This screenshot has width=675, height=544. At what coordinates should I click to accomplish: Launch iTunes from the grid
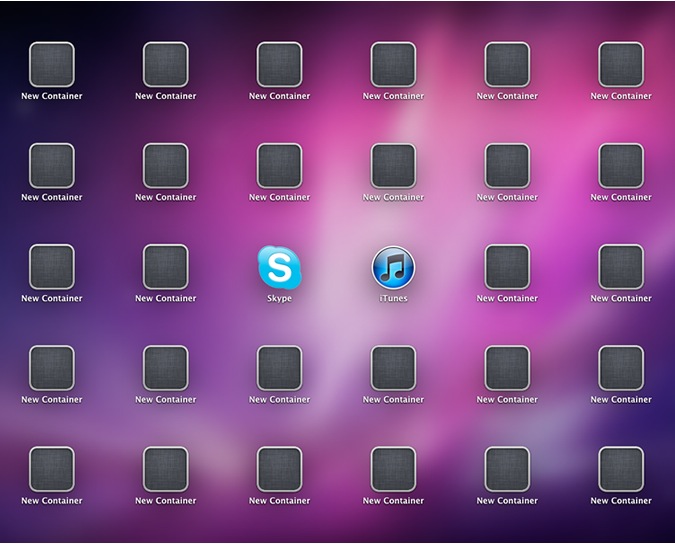pos(393,266)
